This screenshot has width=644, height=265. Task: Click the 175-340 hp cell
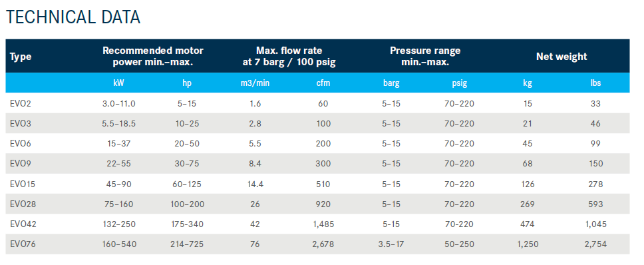[x=187, y=224]
